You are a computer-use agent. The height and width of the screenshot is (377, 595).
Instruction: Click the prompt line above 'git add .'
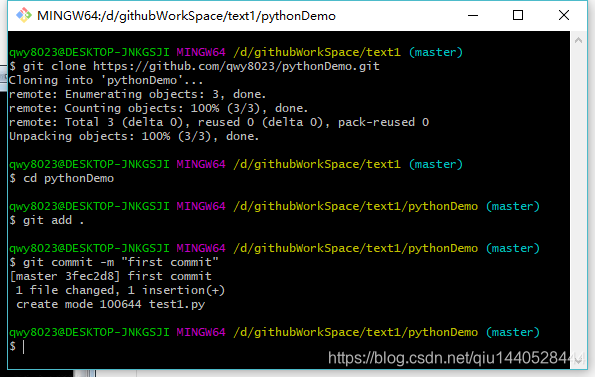coord(274,207)
